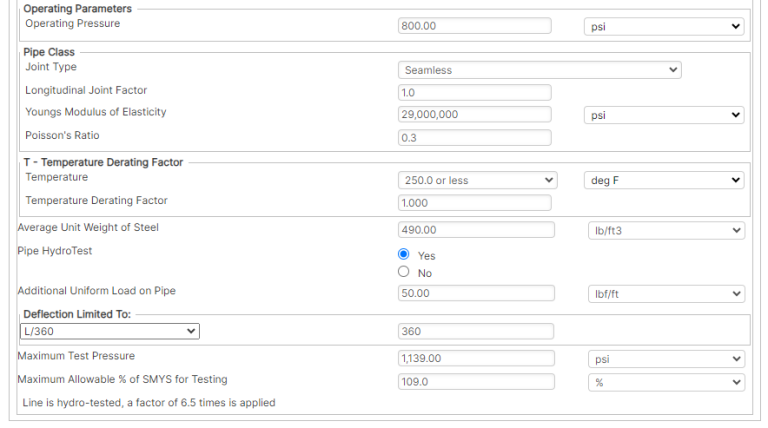
Task: Select Yes for Pipe HydroTest
Action: [404, 255]
